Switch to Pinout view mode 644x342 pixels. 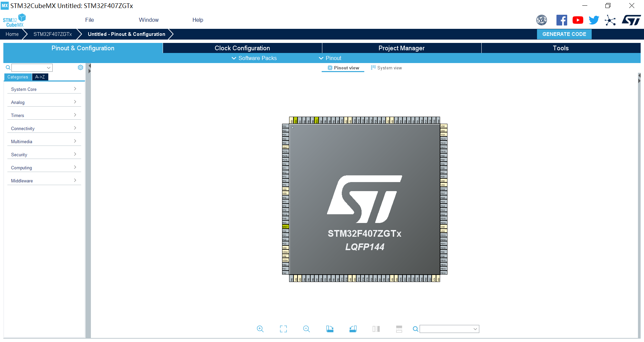[343, 68]
